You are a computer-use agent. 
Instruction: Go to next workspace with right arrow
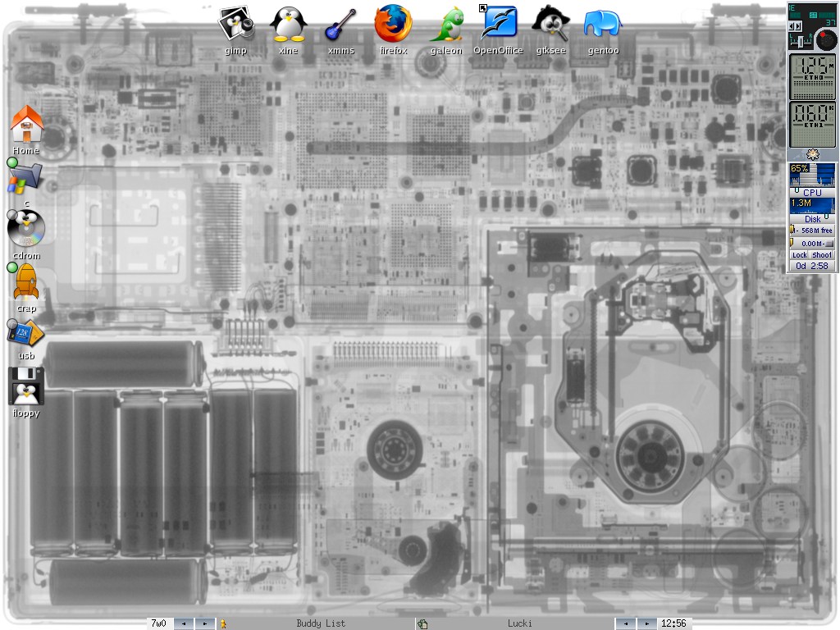(205, 623)
